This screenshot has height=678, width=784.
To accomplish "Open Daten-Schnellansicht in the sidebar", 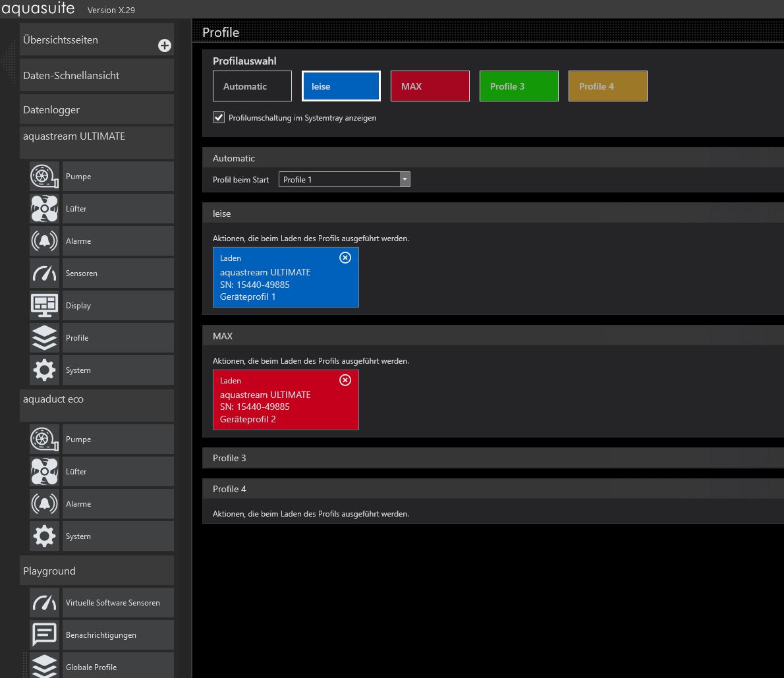I will click(x=96, y=76).
